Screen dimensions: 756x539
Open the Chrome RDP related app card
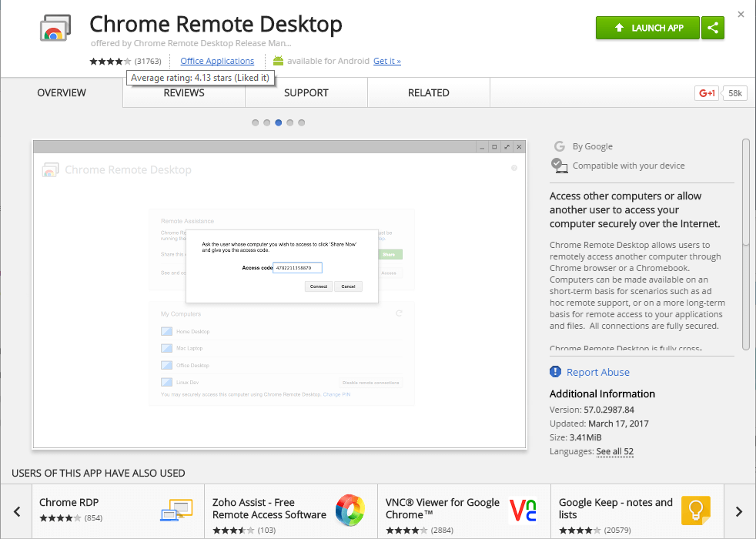[119, 511]
